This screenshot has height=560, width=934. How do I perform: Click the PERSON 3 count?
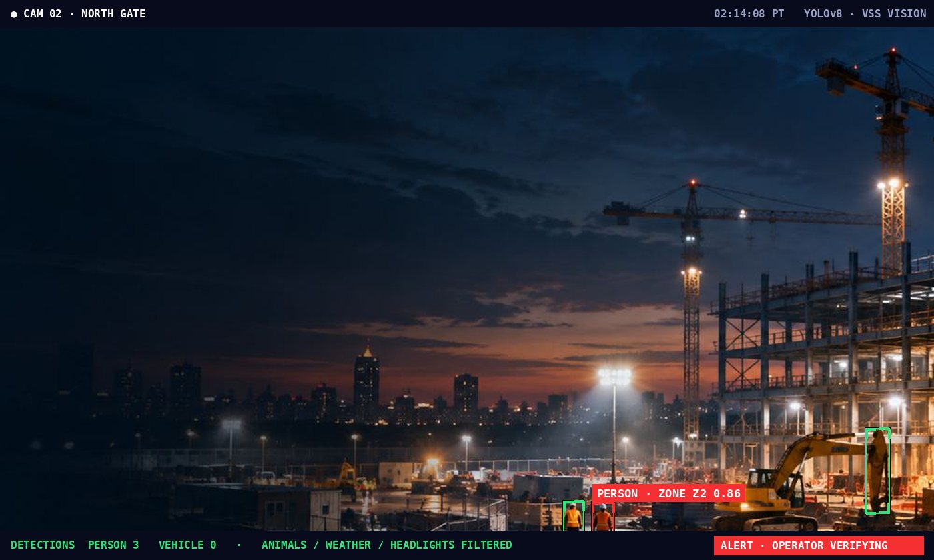[x=113, y=545]
